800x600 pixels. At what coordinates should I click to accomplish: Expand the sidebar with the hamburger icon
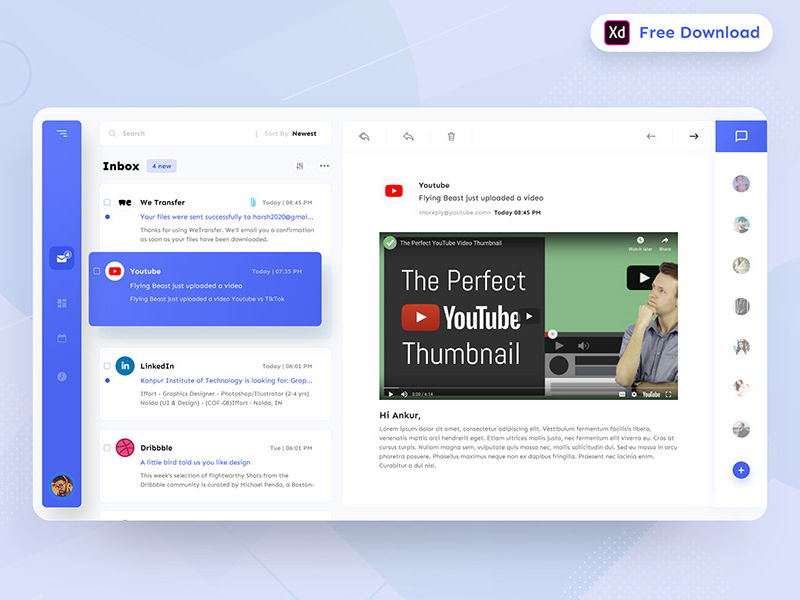[x=61, y=132]
